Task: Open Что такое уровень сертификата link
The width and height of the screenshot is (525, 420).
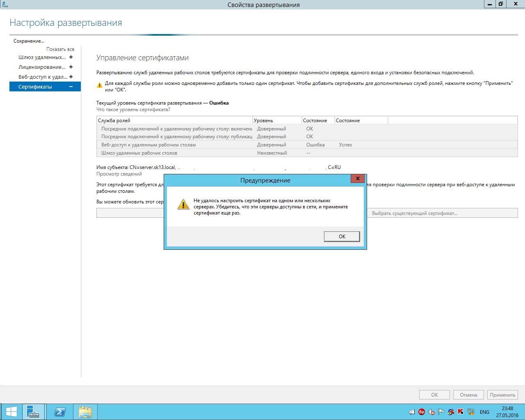Action: click(133, 110)
